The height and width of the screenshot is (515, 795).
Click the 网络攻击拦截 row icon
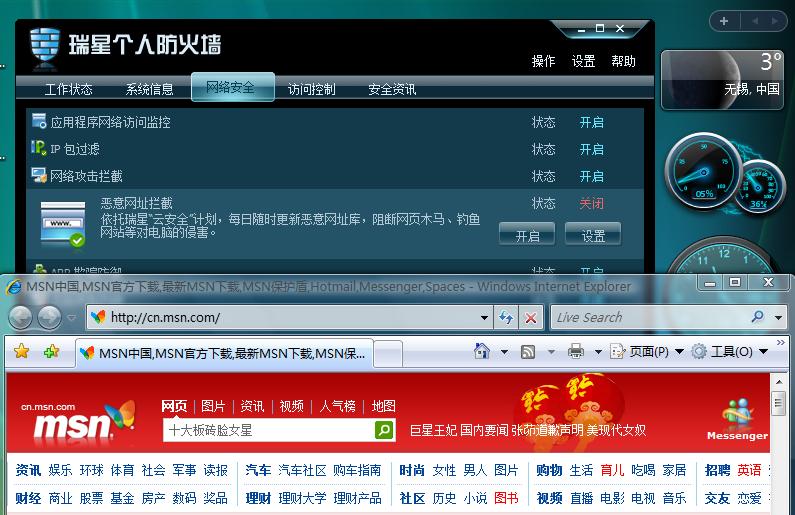click(x=39, y=175)
